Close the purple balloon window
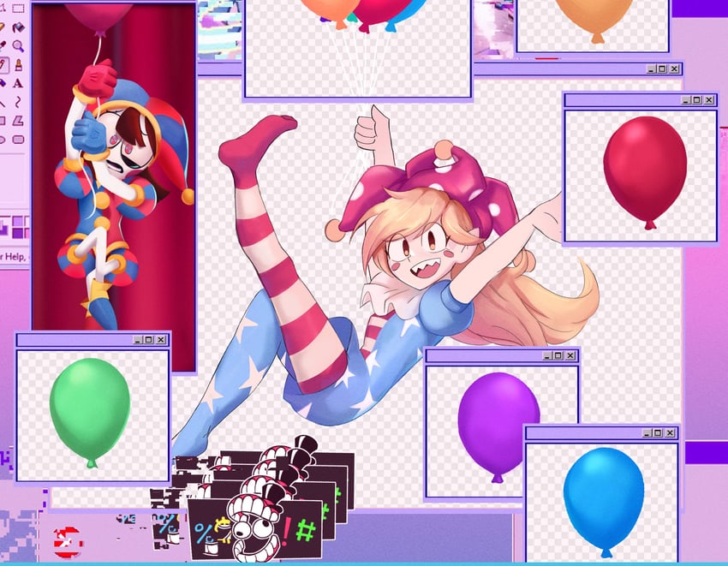 pos(570,355)
